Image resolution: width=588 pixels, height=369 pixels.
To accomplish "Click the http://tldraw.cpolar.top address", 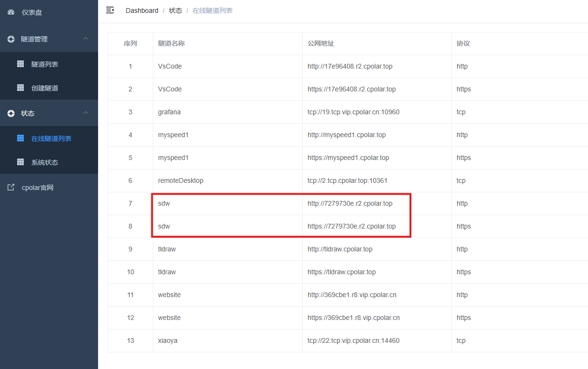I will click(340, 249).
